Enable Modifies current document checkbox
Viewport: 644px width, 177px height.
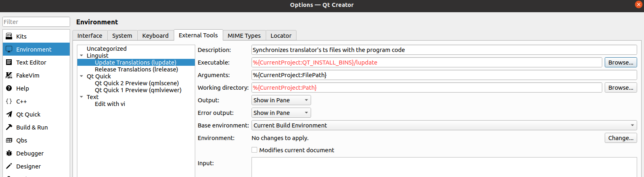(254, 150)
